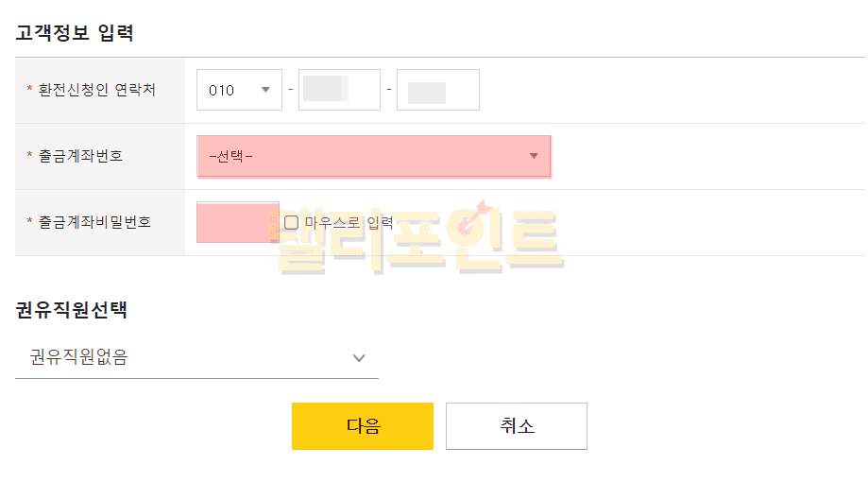The width and height of the screenshot is (868, 482).
Task: Click the chevron icon next to 권유직원없음
Action: click(x=359, y=357)
